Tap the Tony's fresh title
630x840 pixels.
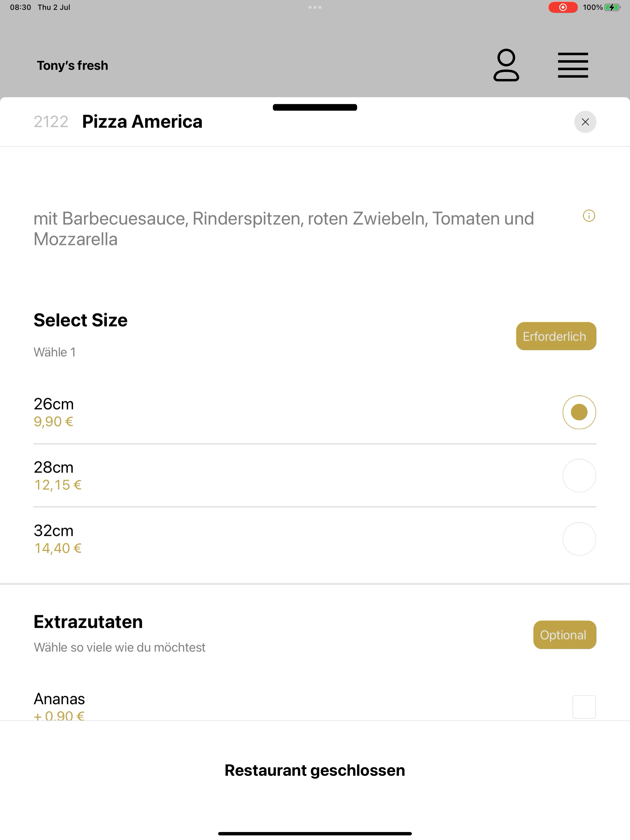72,66
